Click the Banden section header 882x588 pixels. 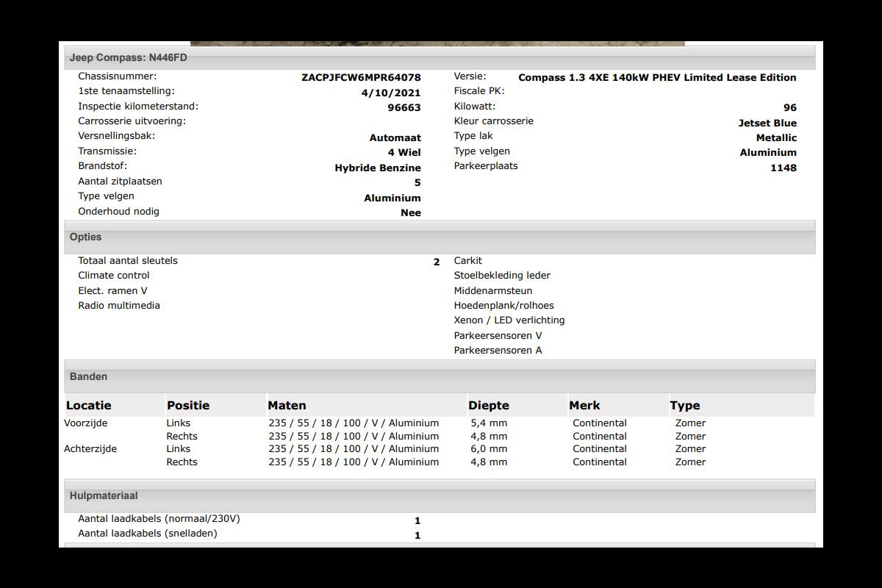click(89, 377)
